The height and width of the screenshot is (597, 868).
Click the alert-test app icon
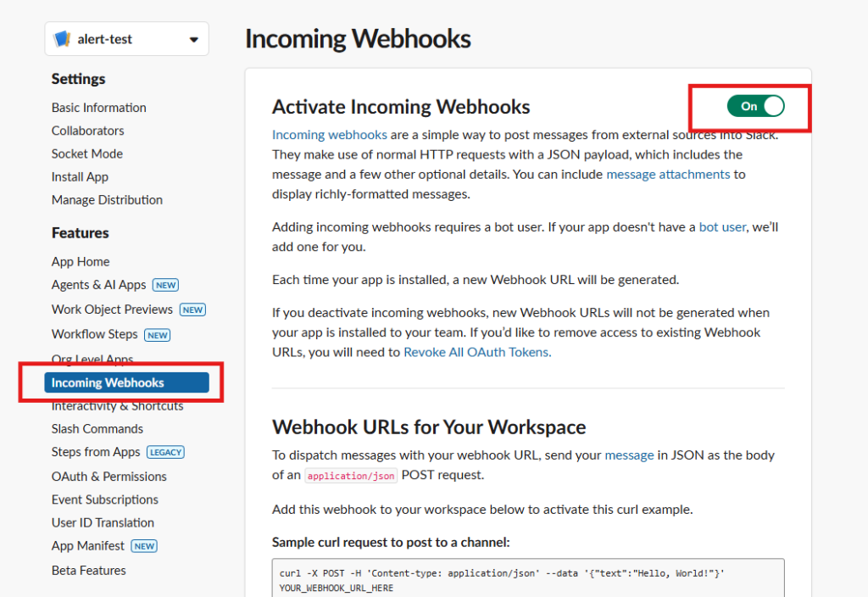[x=62, y=39]
